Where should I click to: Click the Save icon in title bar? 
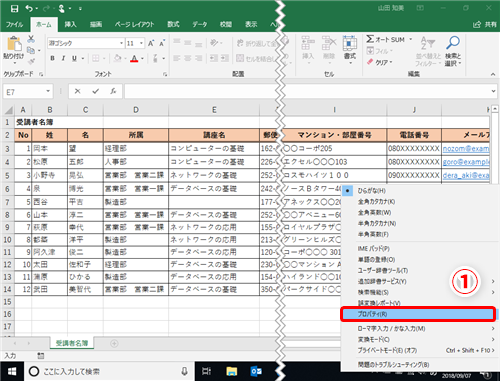14,9
